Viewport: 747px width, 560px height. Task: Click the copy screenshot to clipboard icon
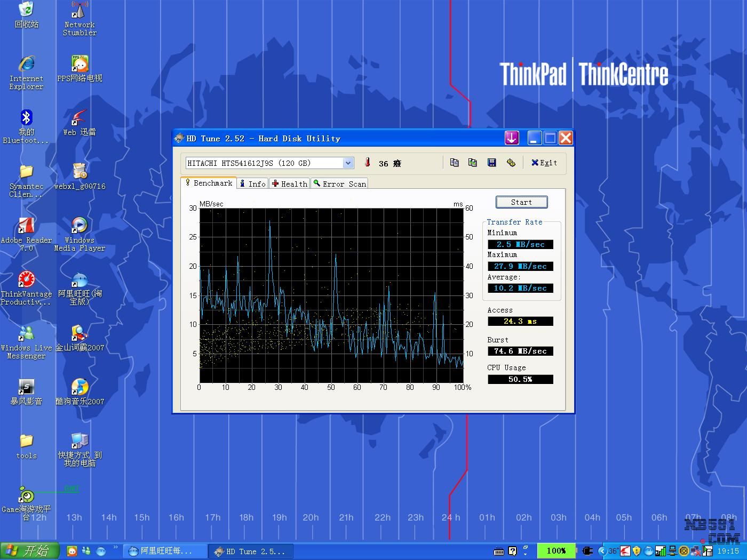(x=473, y=163)
